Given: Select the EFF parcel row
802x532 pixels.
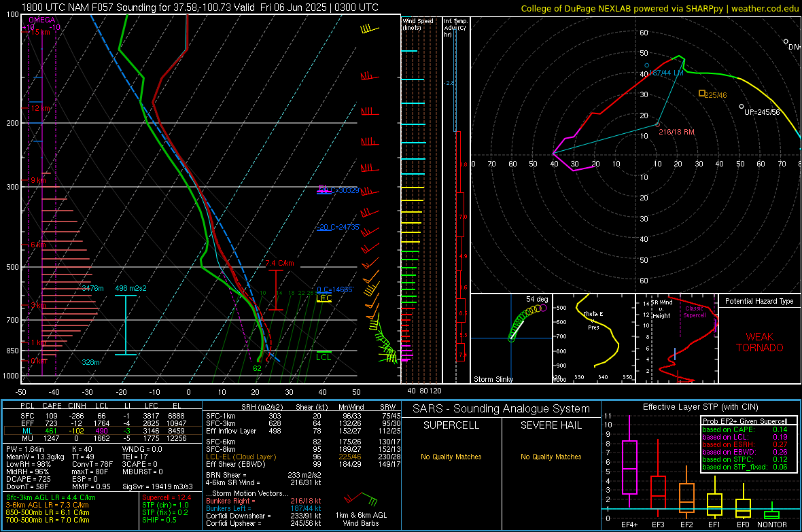Looking at the screenshot, I should [x=103, y=423].
